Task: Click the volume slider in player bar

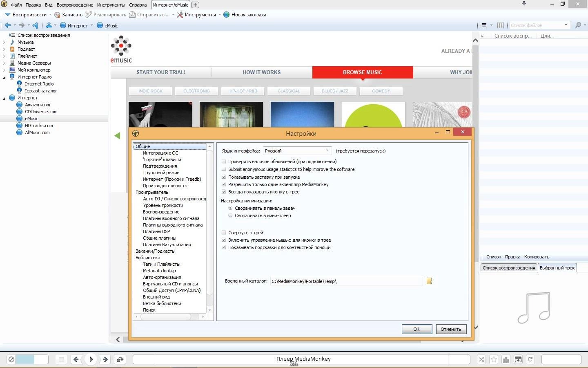Action: point(32,359)
